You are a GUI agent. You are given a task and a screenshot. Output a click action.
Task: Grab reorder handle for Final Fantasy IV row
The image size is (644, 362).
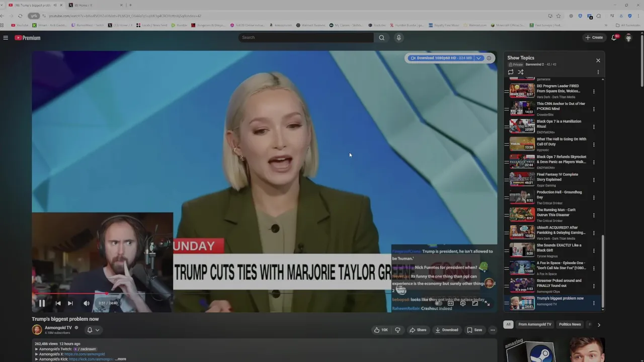(x=507, y=180)
